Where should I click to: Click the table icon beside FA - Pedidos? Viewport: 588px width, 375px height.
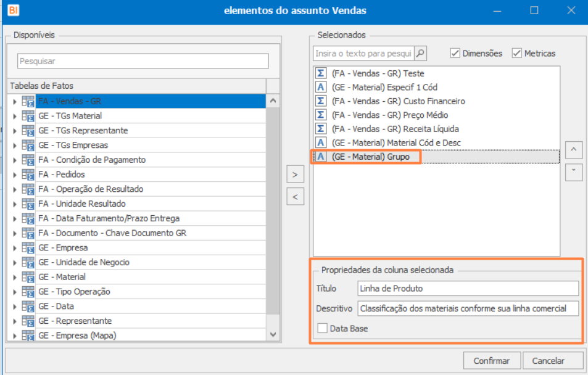[x=28, y=175]
